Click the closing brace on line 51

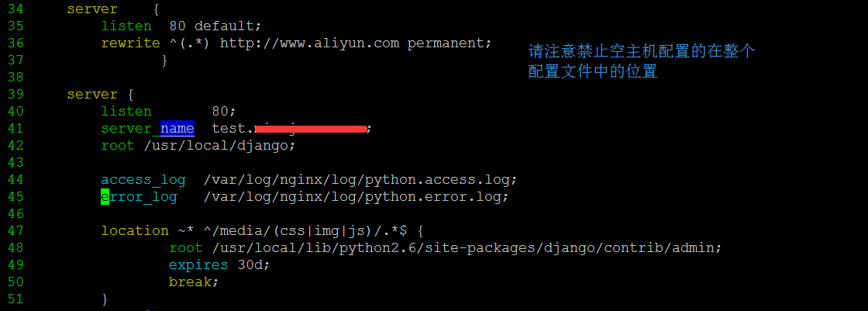point(105,299)
